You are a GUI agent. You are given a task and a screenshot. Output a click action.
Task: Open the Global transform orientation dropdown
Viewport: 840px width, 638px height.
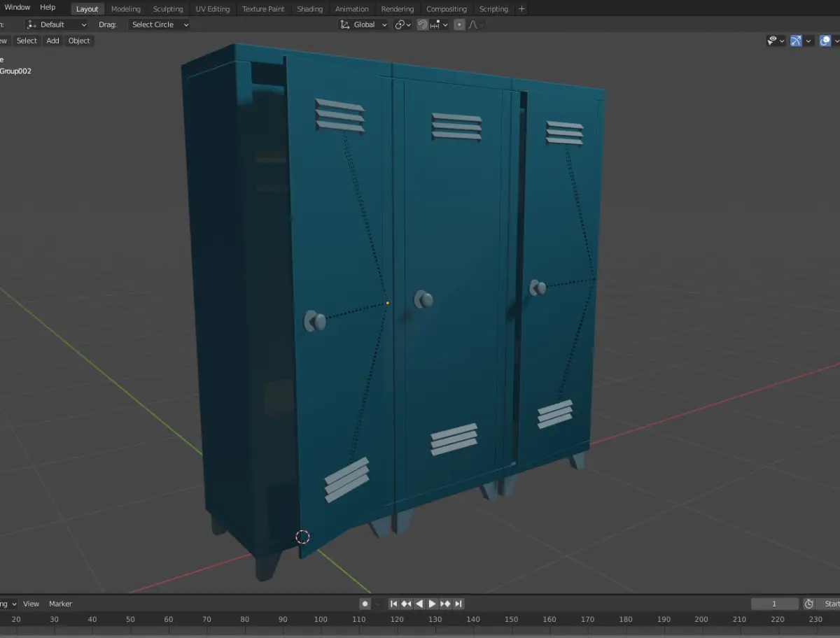(x=363, y=24)
